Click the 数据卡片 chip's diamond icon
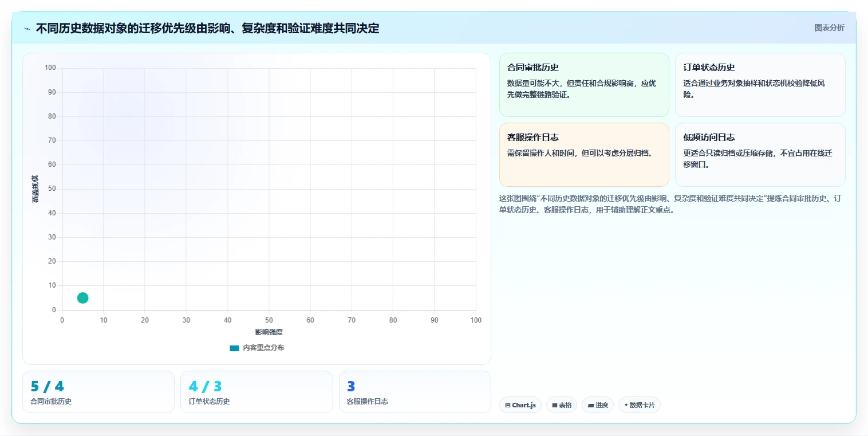868x436 pixels. (626, 405)
